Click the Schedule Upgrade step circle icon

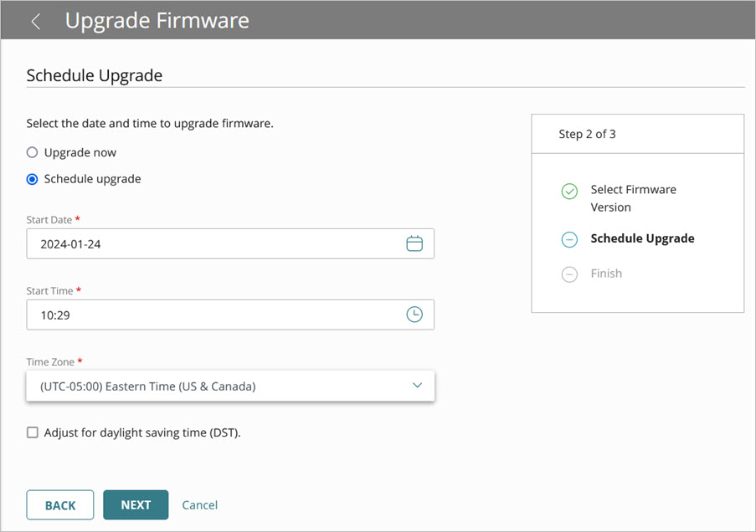[x=568, y=239]
